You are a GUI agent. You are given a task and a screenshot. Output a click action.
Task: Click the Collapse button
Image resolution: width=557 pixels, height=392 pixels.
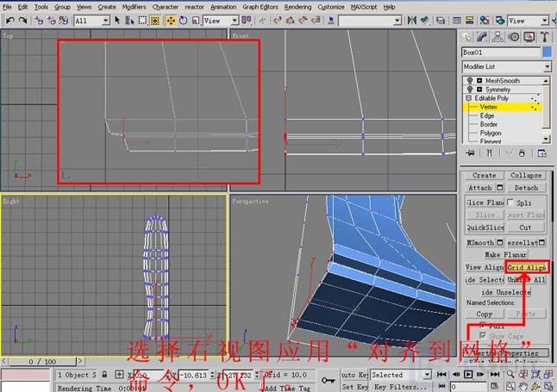pyautogui.click(x=526, y=176)
